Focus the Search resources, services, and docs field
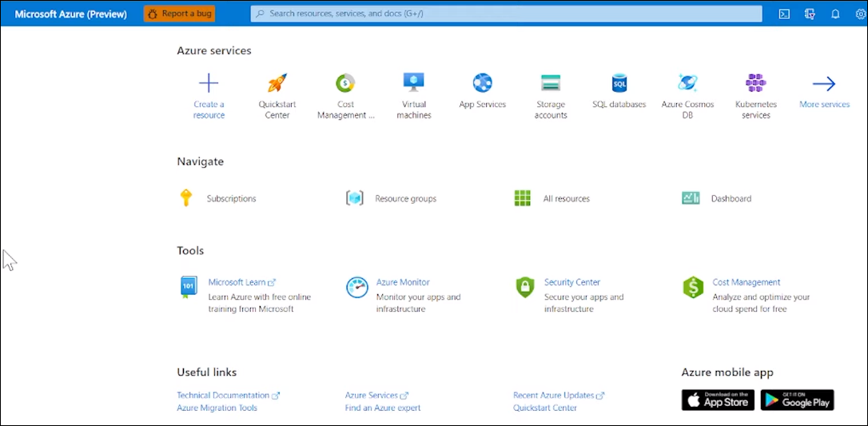 click(506, 14)
